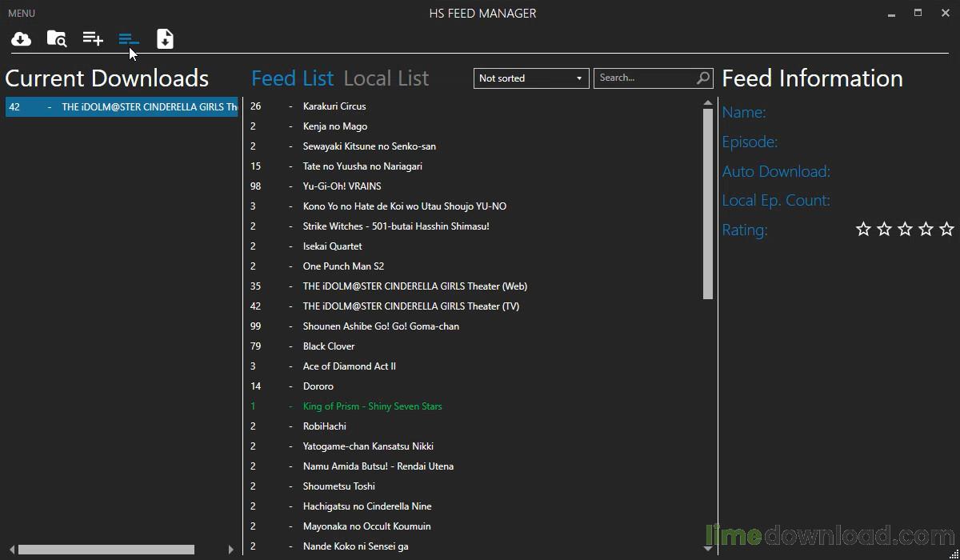The image size is (960, 560).
Task: Click the add-to-list plus icon
Action: click(93, 38)
